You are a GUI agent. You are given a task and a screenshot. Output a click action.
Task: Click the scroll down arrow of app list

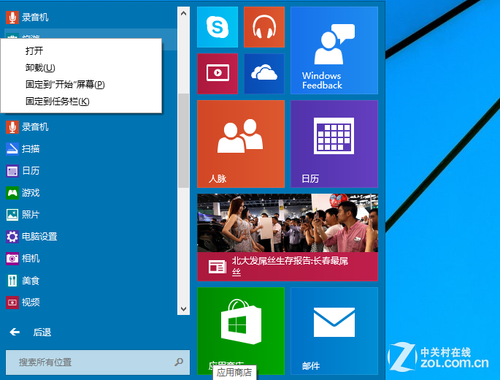[183, 309]
